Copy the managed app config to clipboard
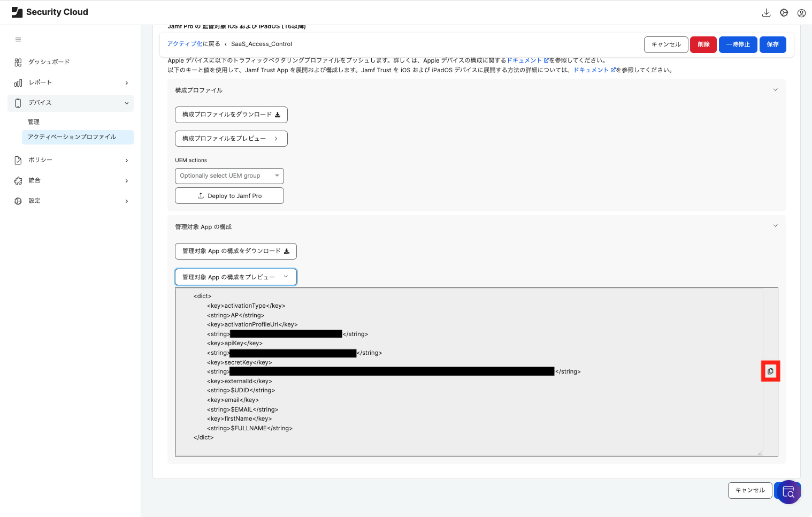 pos(770,371)
